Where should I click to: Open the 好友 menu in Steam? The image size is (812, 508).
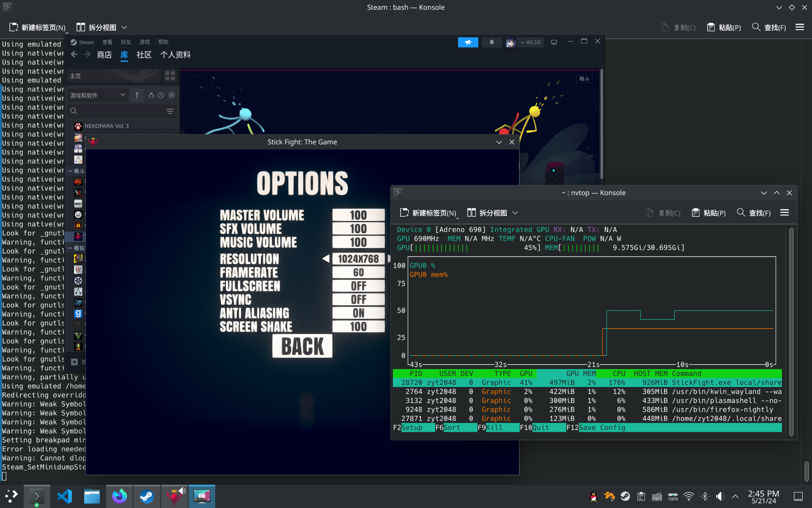pyautogui.click(x=126, y=42)
